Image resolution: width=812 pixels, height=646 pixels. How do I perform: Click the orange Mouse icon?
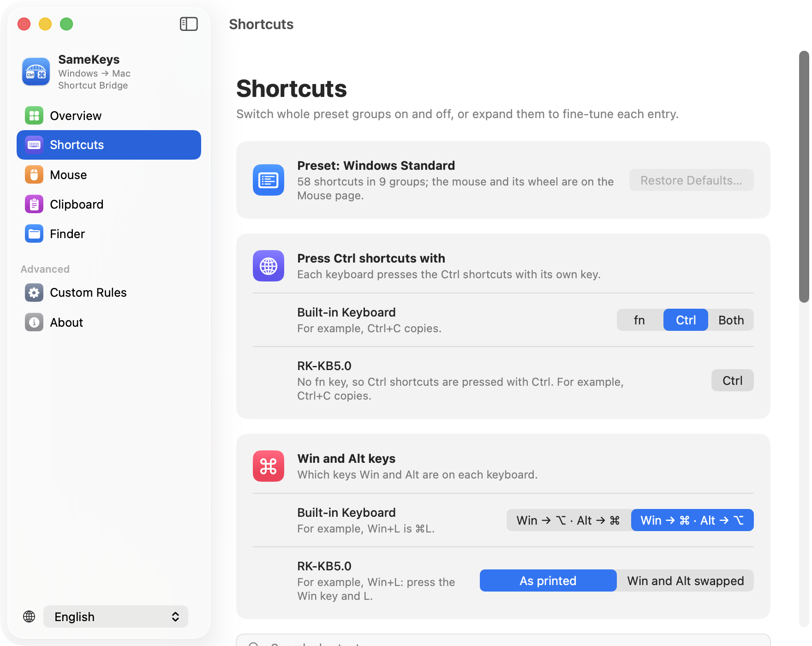[x=34, y=175]
